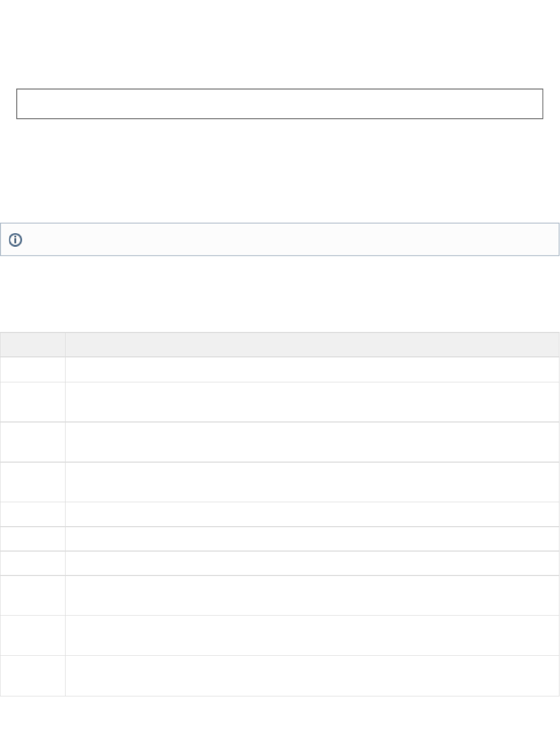Select the seventh body row's narrow cell
Image resolution: width=560 pixels, height=755 pixels.
(33, 563)
